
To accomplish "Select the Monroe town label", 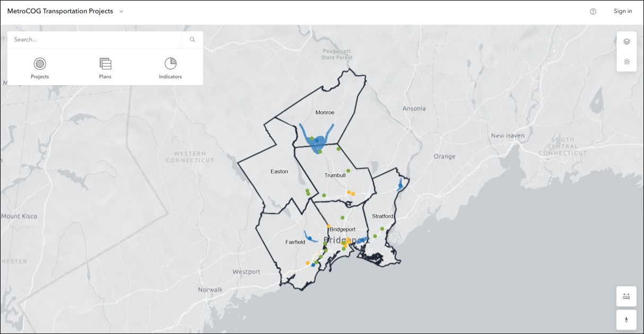I will pos(325,112).
